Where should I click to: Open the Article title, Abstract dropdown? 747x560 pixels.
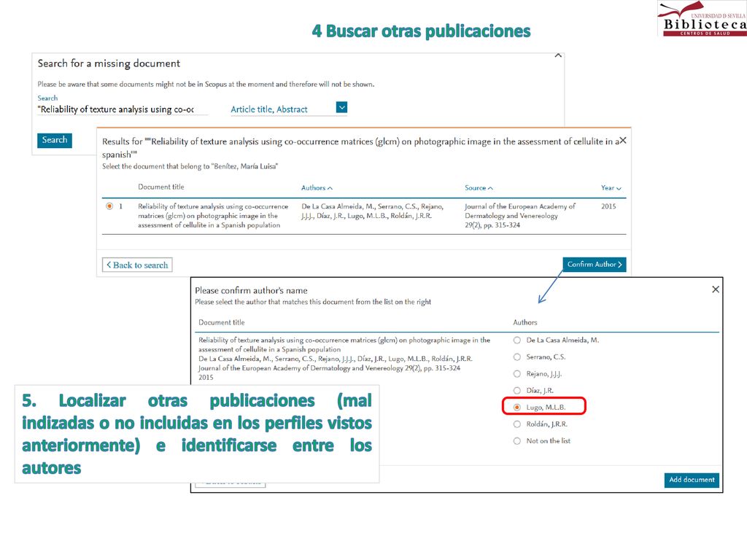pos(289,109)
